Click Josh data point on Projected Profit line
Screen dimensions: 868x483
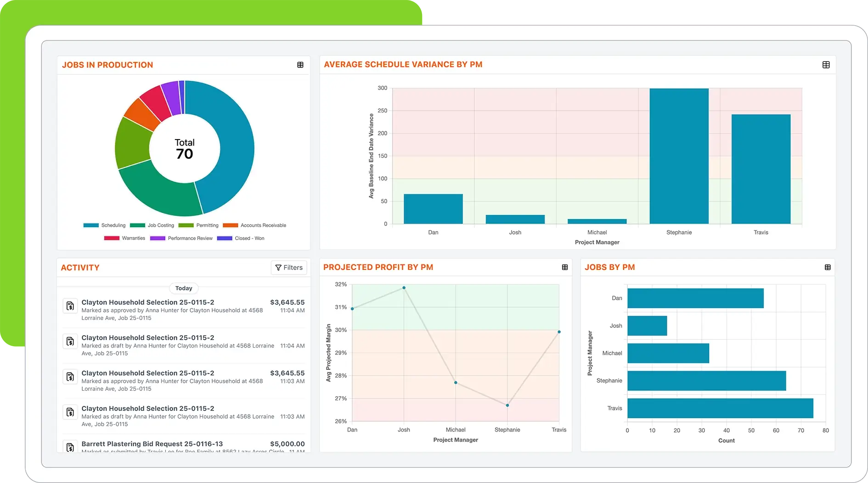pos(404,288)
